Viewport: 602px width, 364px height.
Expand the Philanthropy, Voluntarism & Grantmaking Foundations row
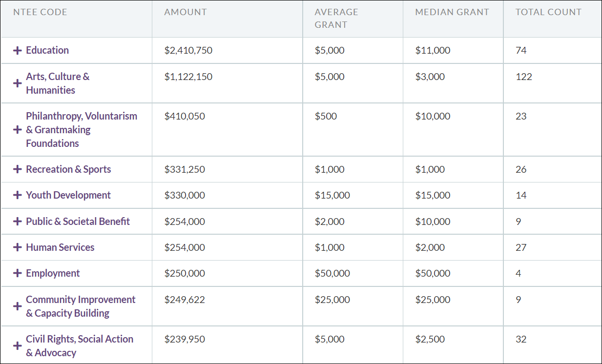18,129
